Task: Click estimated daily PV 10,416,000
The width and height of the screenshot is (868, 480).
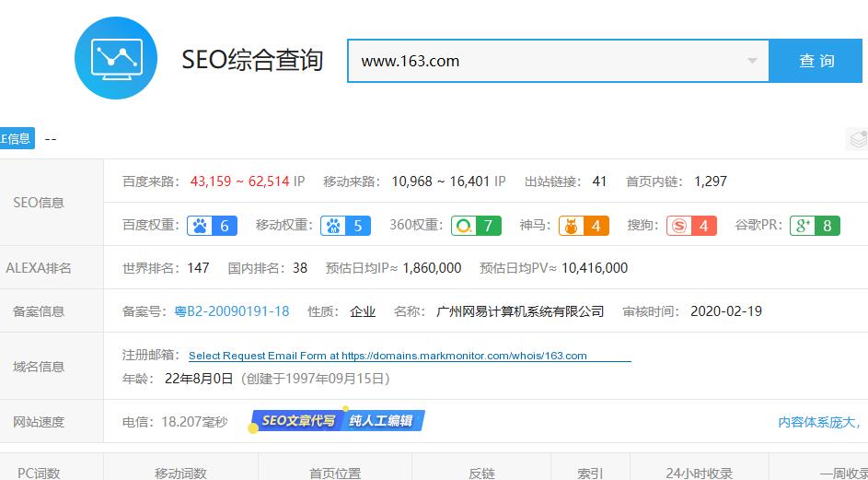Action: point(595,268)
